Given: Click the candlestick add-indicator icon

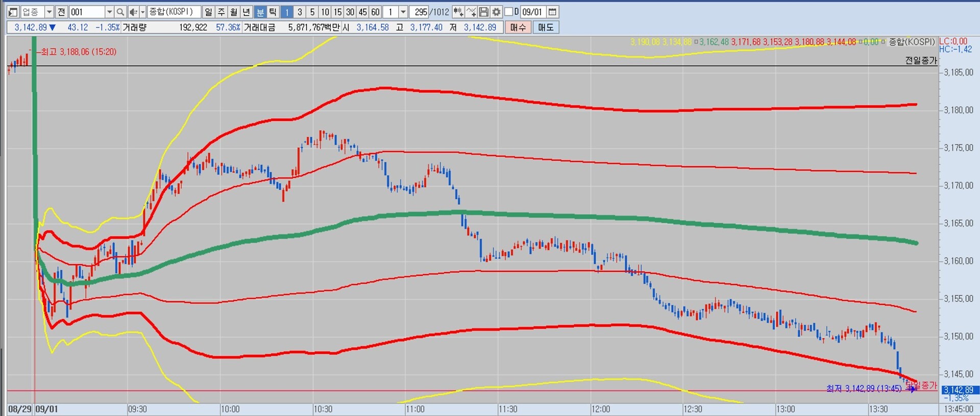Looking at the screenshot, I should click(x=458, y=12).
